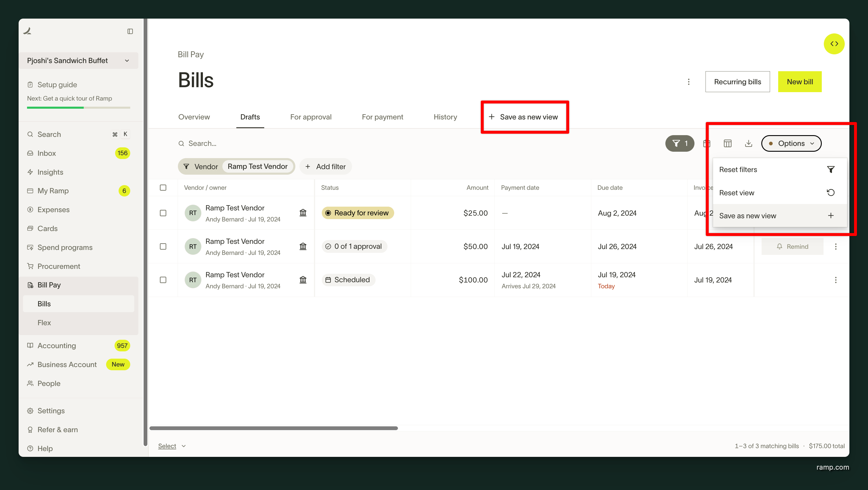Choose Reset filters in Options menu
This screenshot has height=490, width=868.
point(780,169)
